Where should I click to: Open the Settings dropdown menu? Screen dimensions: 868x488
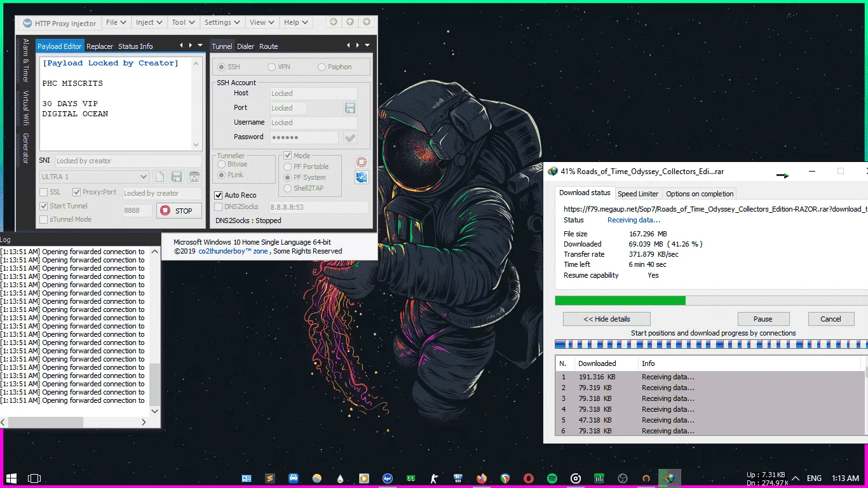point(222,22)
